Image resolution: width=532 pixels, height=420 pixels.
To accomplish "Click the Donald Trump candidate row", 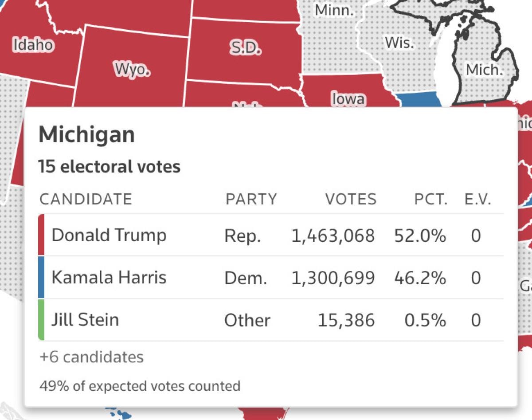I will (270, 235).
